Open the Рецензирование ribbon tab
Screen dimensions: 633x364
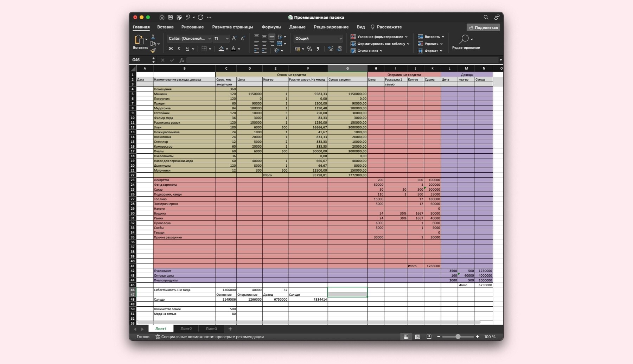(331, 27)
